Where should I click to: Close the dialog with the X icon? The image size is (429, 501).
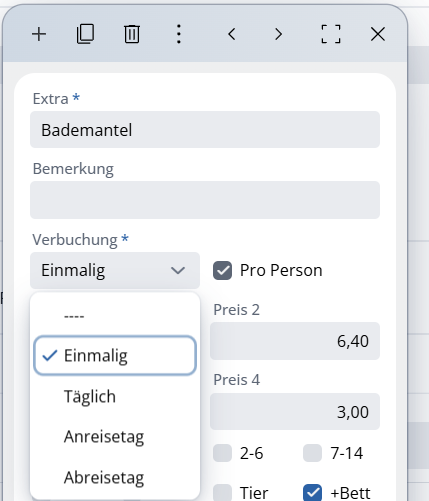(x=378, y=34)
